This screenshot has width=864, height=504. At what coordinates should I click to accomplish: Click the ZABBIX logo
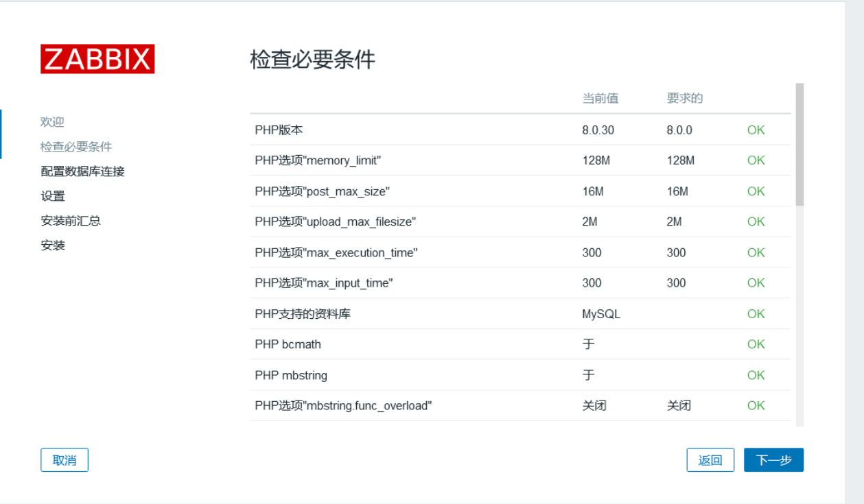tap(97, 59)
